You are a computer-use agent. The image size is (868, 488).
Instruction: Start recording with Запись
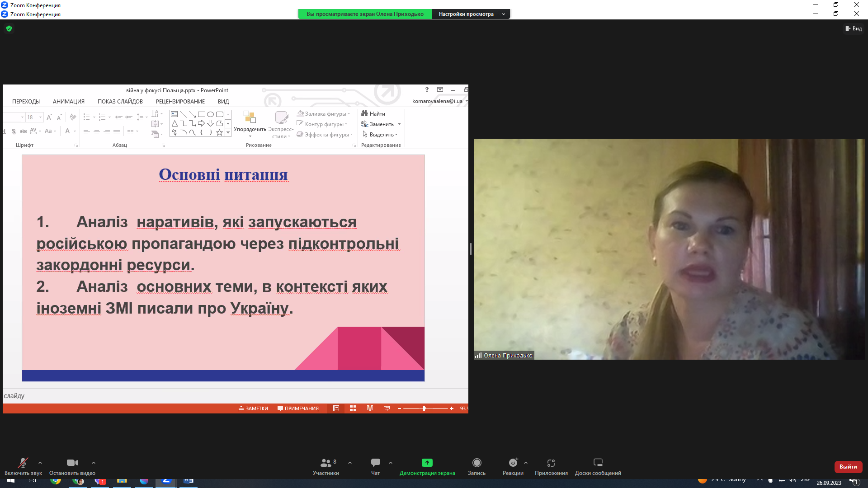pyautogui.click(x=476, y=466)
